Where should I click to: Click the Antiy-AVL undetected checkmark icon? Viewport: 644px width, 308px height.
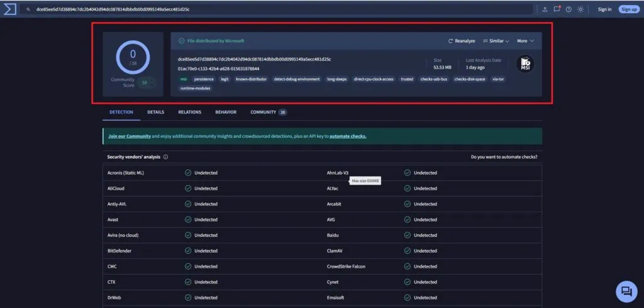pyautogui.click(x=187, y=204)
